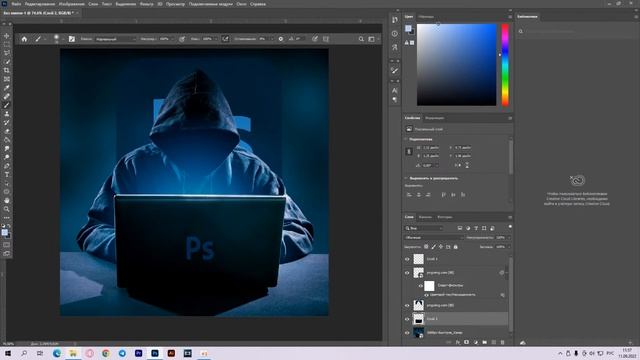Image resolution: width=640 pixels, height=360 pixels.
Task: Click the fx add layer style icon
Action: 458,342
